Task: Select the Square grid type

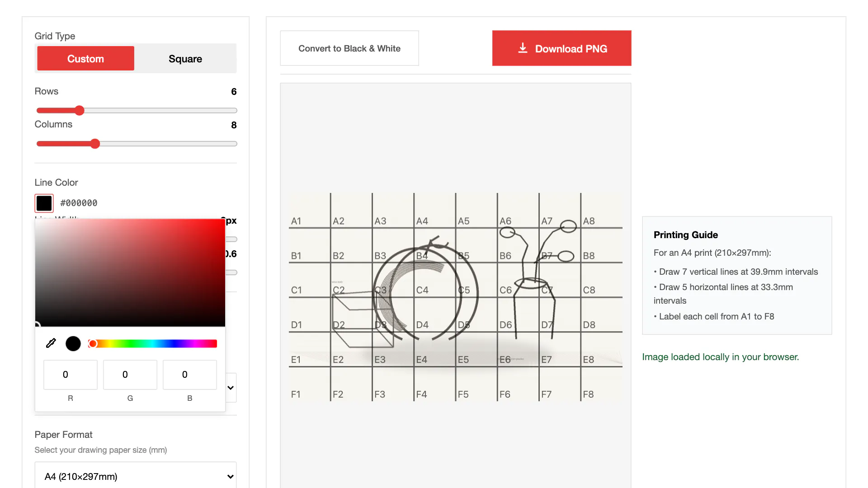Action: tap(185, 58)
